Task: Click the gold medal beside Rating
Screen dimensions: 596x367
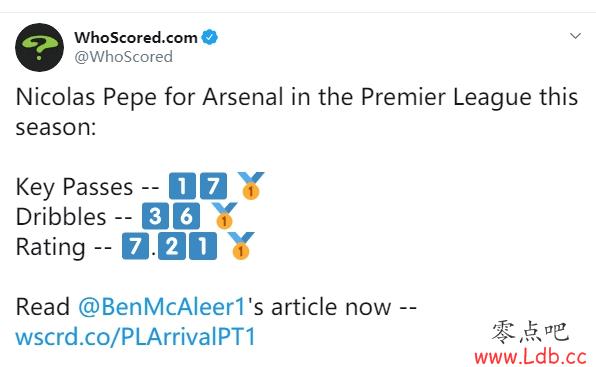Action: pyautogui.click(x=241, y=245)
